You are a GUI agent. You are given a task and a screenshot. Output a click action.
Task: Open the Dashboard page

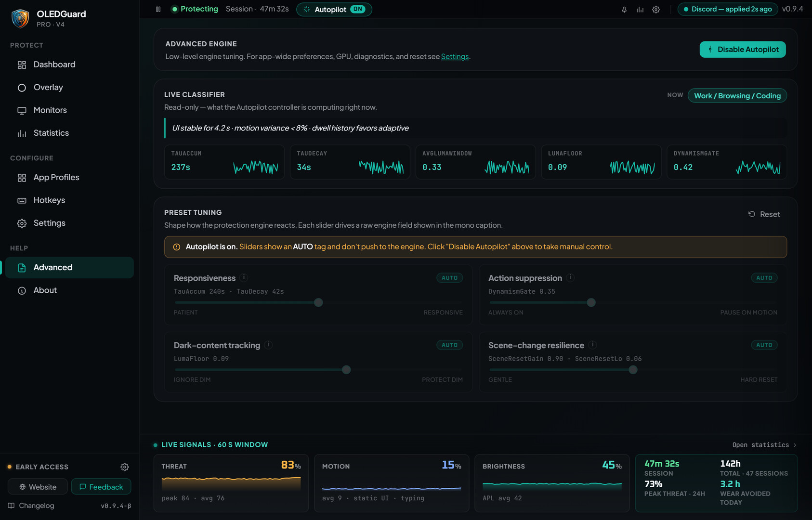(x=70, y=65)
